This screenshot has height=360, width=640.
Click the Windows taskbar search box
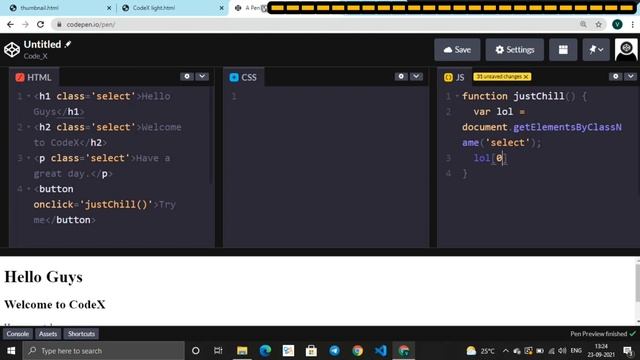pos(103,351)
